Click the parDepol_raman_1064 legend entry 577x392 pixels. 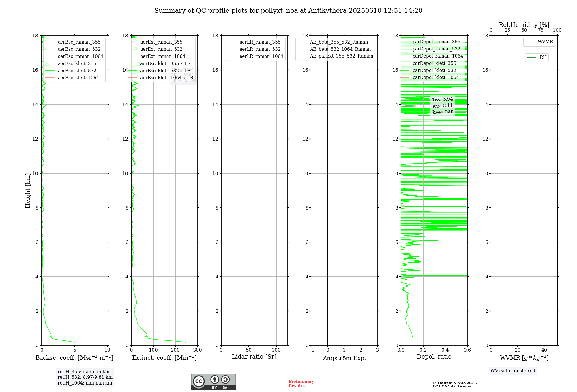(432, 56)
